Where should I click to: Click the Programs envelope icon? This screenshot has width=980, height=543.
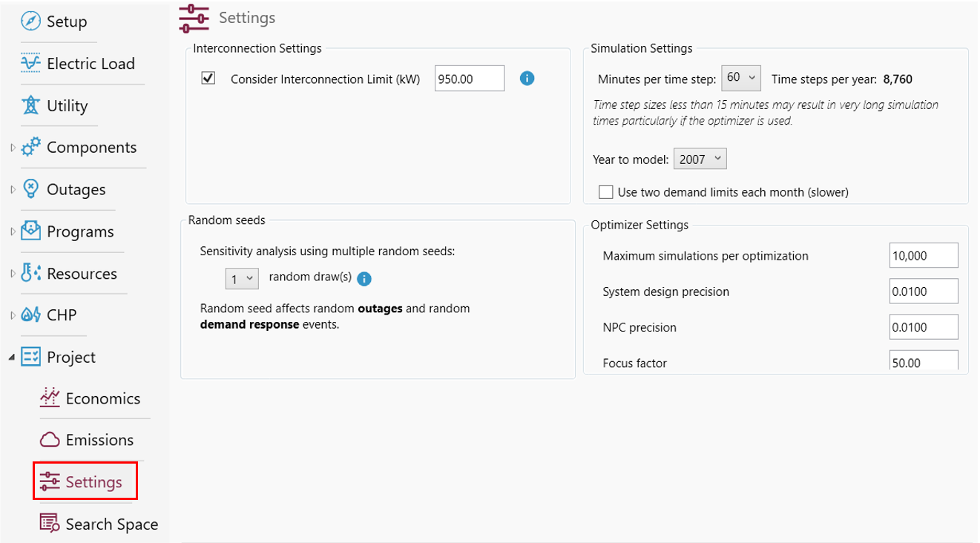tap(30, 231)
